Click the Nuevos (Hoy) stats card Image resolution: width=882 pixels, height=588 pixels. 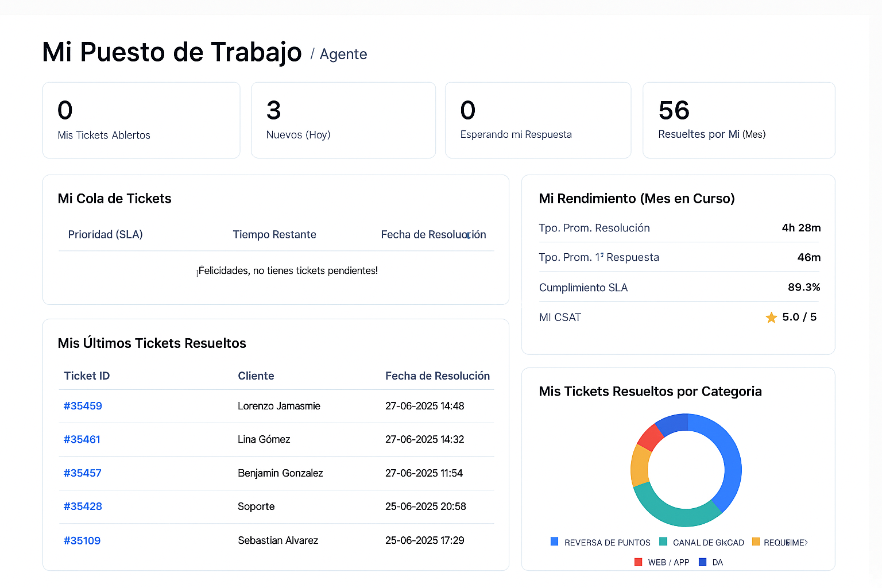tap(343, 120)
